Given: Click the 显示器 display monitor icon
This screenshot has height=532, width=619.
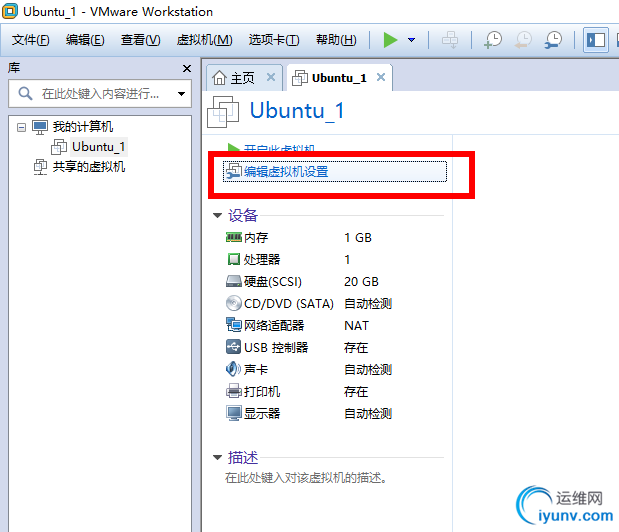Looking at the screenshot, I should pos(234,414).
